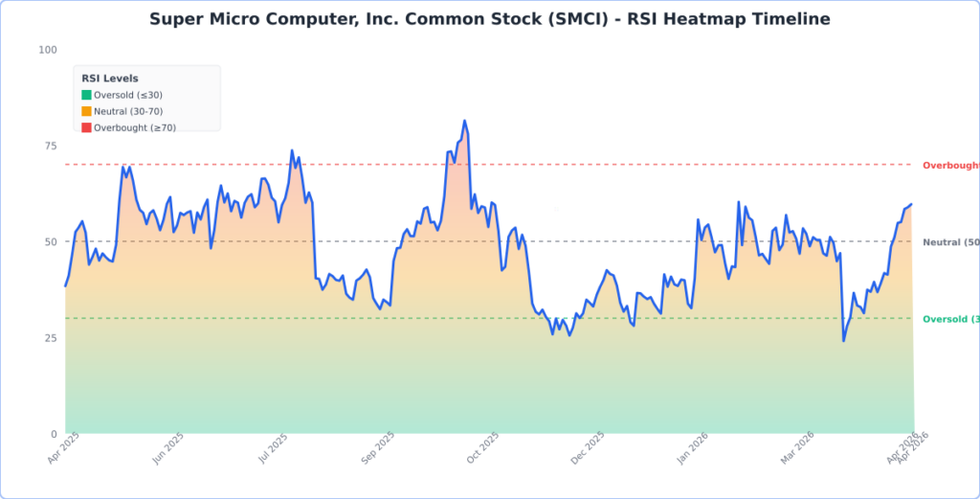
Task: Click the "Dec 2025" x-axis label
Action: click(588, 451)
